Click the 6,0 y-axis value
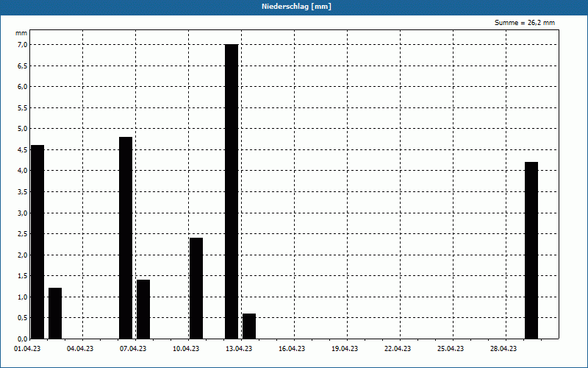The image size is (588, 368). pyautogui.click(x=22, y=87)
